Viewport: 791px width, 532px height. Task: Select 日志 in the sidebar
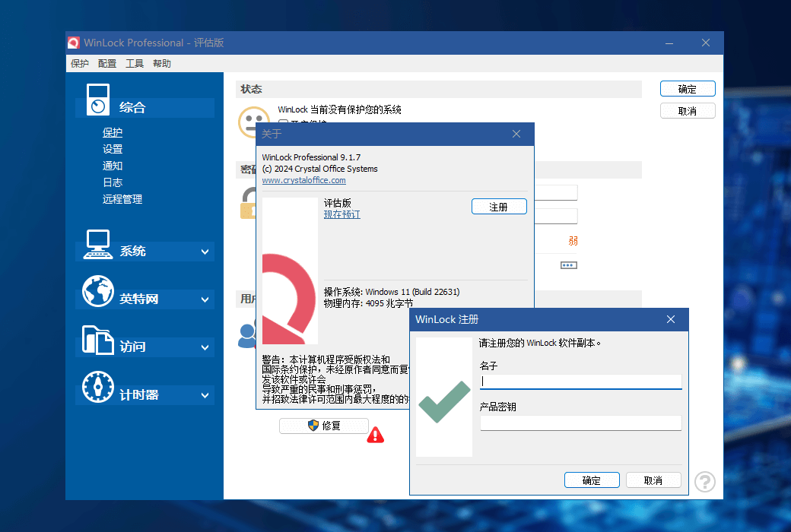pos(113,182)
